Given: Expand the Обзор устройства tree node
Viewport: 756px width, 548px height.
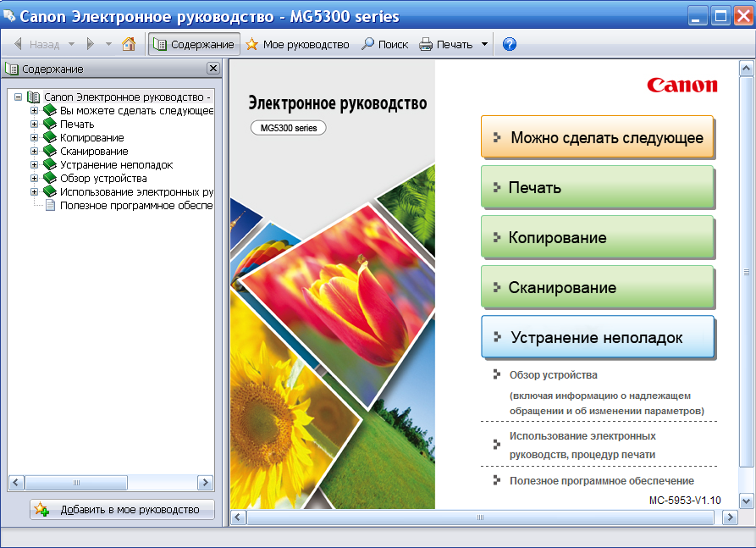Looking at the screenshot, I should tap(34, 178).
